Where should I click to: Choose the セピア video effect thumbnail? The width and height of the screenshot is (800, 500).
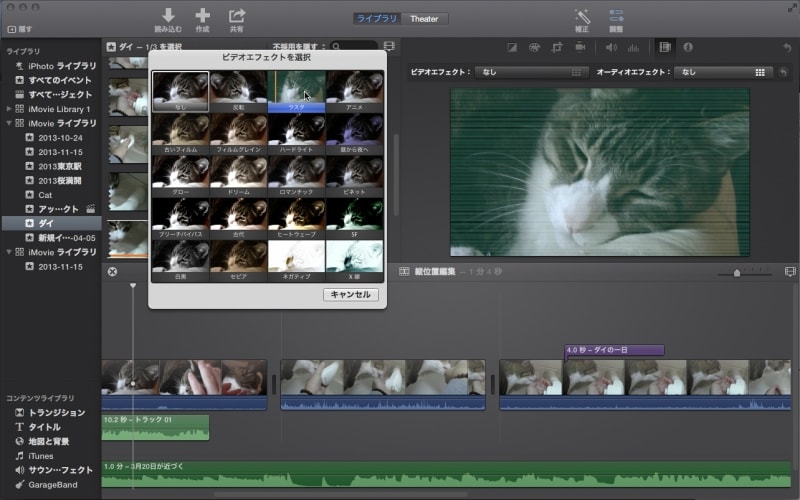click(238, 258)
